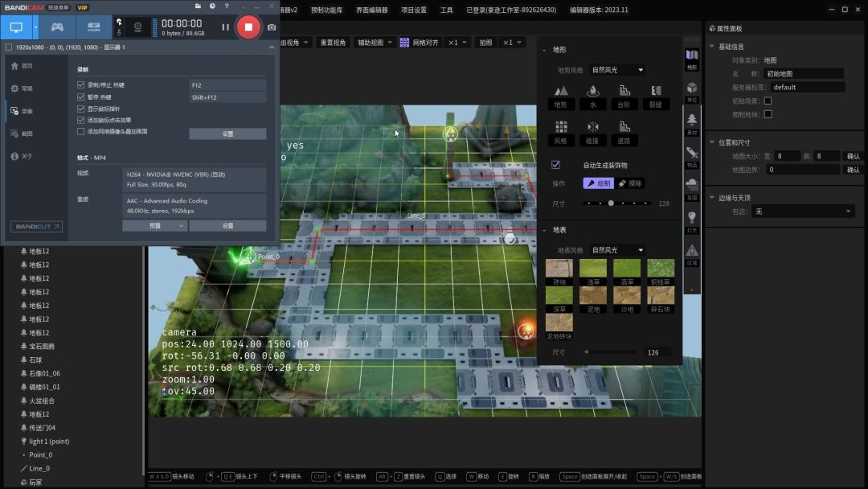Select the 水 (water) terrain tool
Image resolution: width=868 pixels, height=489 pixels.
(x=592, y=95)
